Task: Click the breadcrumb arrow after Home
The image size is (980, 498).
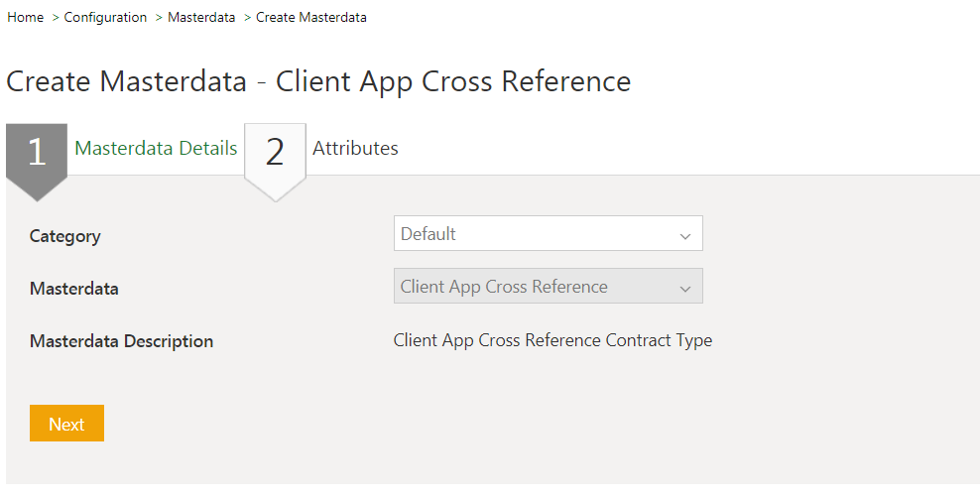Action: [x=55, y=18]
